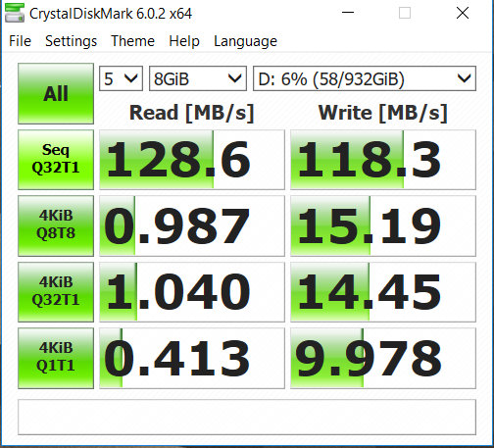Screen dimensions: 494x448
Task: Click the 4KiB Q8T8 read value 0.987
Action: 192,225
